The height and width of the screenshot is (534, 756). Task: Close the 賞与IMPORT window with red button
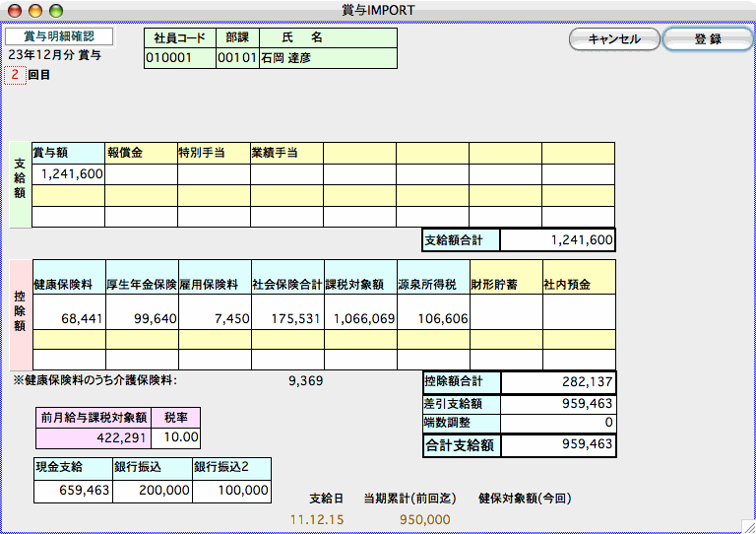[14, 10]
